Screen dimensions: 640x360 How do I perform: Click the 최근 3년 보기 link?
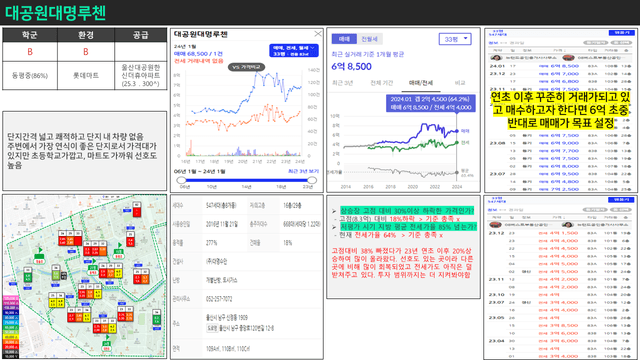[x=303, y=171]
